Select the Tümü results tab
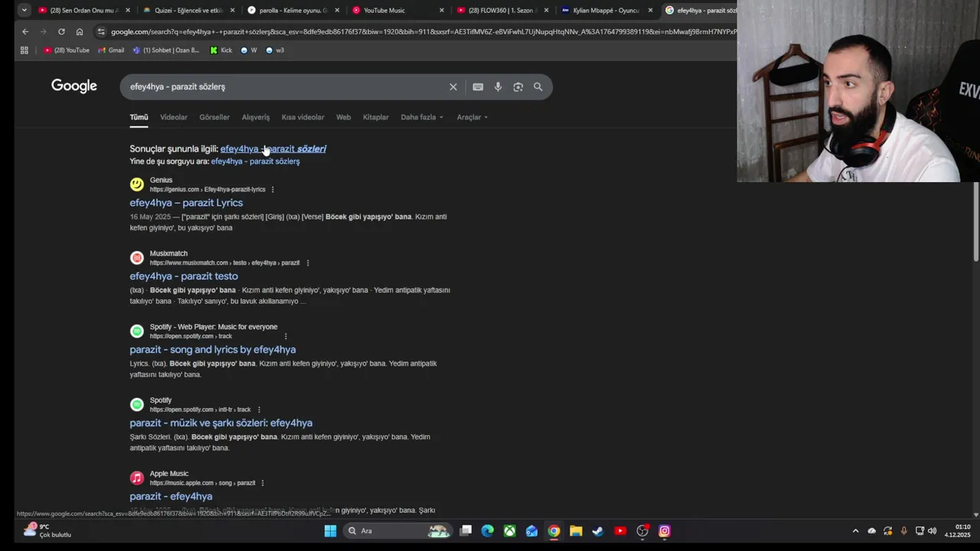Screen dimensions: 980x551 click(139, 117)
